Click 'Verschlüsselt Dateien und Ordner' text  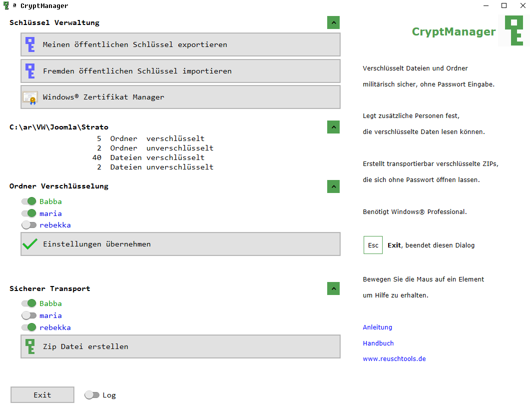pos(415,68)
